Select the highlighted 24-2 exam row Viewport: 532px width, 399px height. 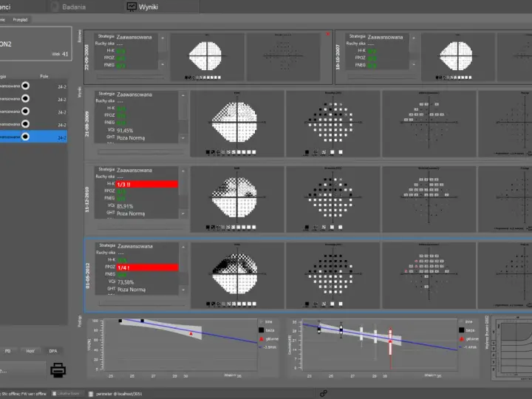coord(33,137)
